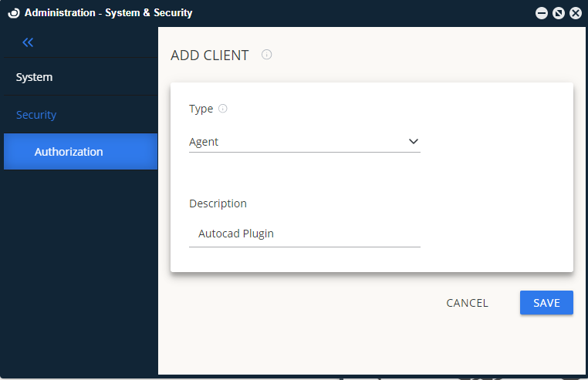Click the Administration - System & Security title
Screen dimensions: 588x380
click(x=108, y=13)
